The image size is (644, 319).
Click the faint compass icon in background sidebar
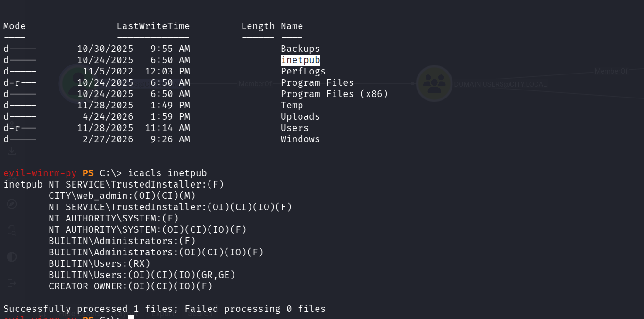tap(12, 204)
